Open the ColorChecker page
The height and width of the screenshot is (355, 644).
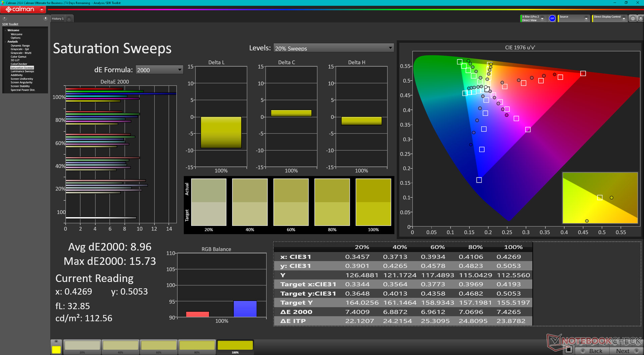pyautogui.click(x=19, y=64)
